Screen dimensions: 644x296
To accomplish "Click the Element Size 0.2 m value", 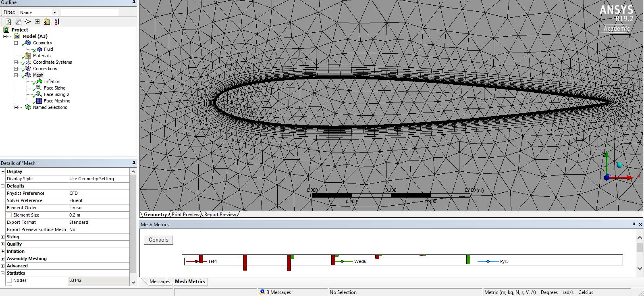I will coord(99,215).
